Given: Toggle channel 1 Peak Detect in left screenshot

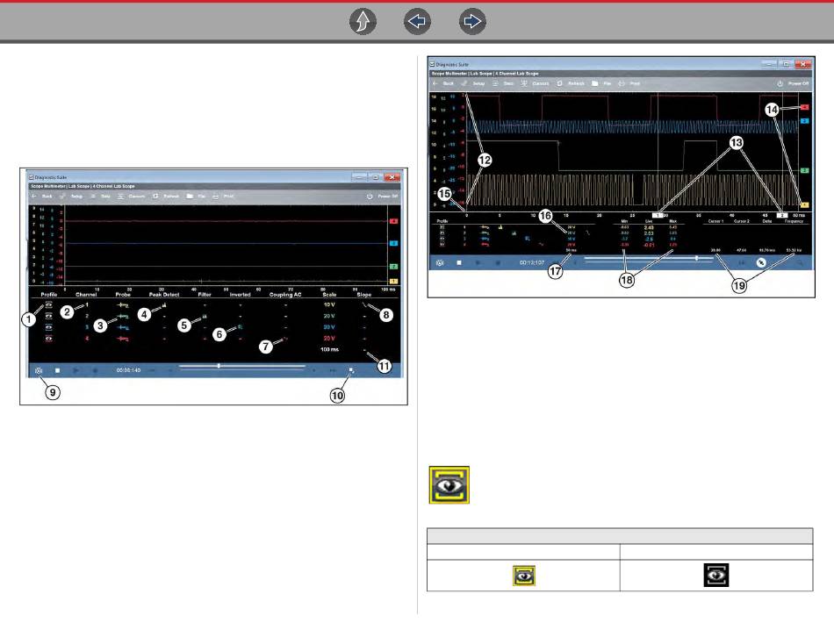Looking at the screenshot, I should [163, 304].
